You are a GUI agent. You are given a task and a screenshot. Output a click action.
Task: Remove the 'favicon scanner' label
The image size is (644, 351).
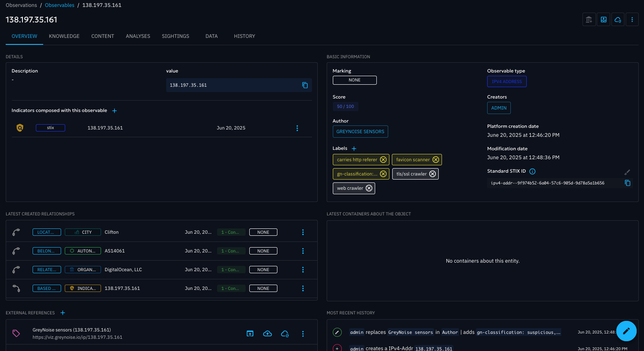[x=436, y=160]
